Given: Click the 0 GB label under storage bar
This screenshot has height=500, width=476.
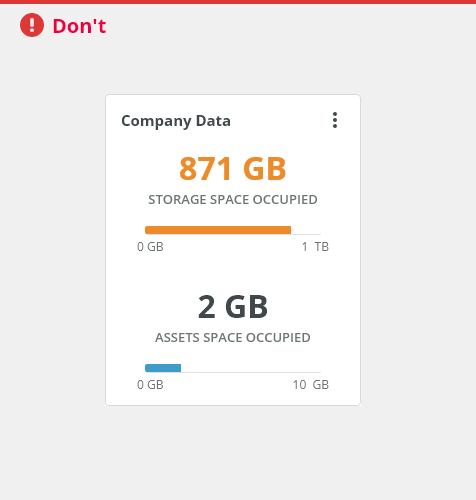Looking at the screenshot, I should tap(150, 247).
